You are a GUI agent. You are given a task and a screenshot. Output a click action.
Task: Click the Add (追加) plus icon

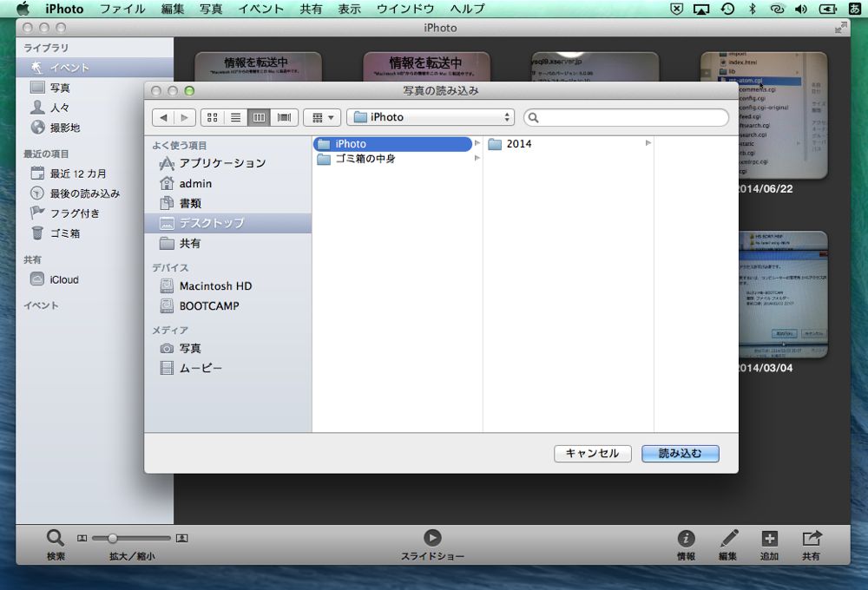pos(769,538)
